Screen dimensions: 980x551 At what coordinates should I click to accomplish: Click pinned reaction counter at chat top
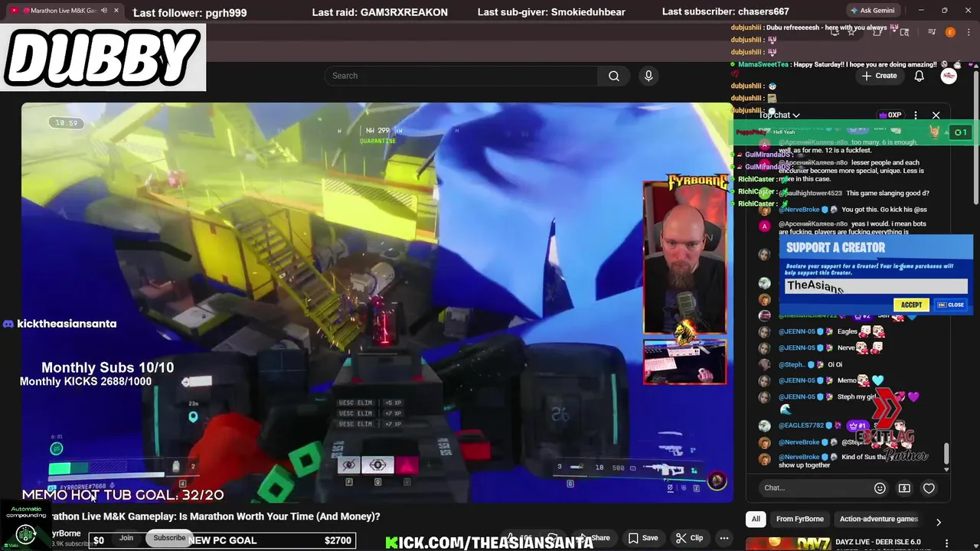959,132
